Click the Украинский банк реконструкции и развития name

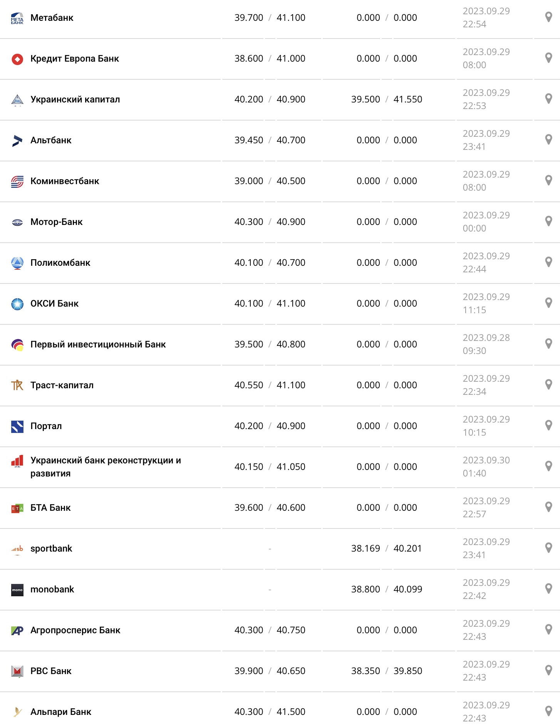[x=106, y=466]
